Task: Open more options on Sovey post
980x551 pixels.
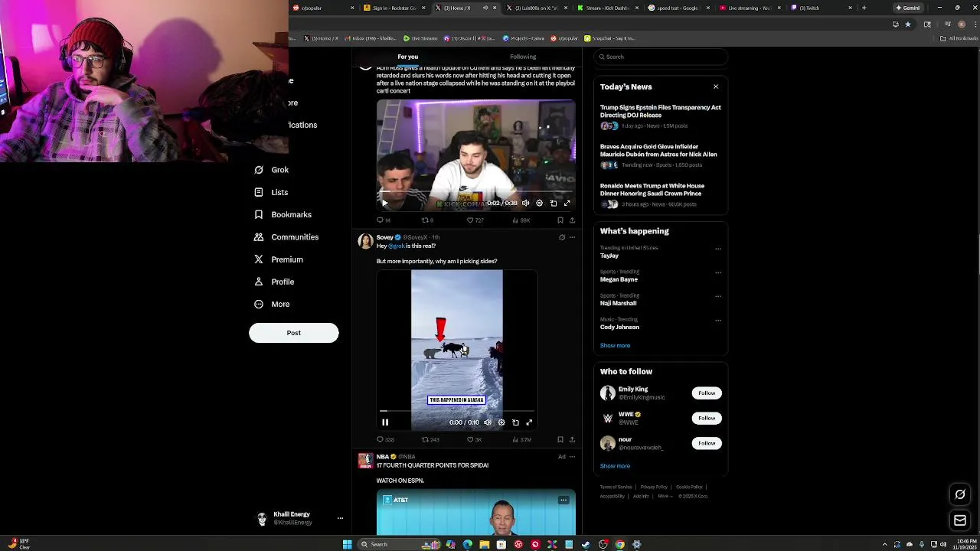Action: coord(572,237)
